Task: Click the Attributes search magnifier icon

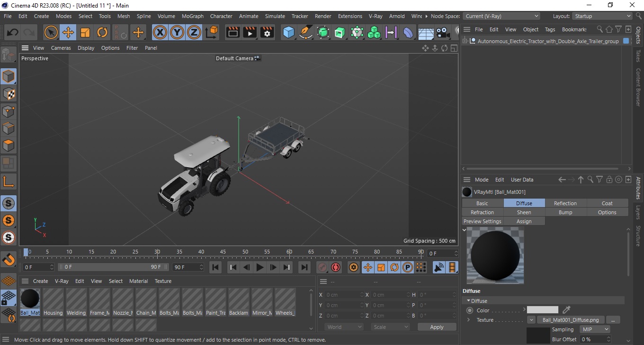Action: point(590,180)
